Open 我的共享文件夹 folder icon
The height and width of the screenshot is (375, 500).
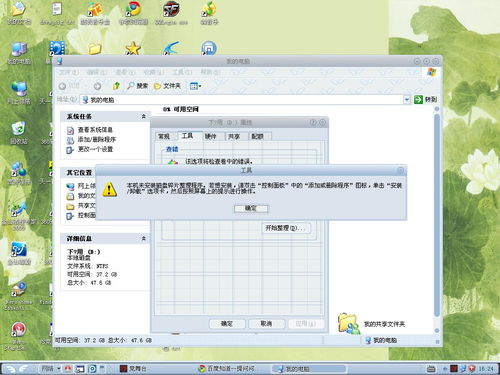tap(348, 323)
